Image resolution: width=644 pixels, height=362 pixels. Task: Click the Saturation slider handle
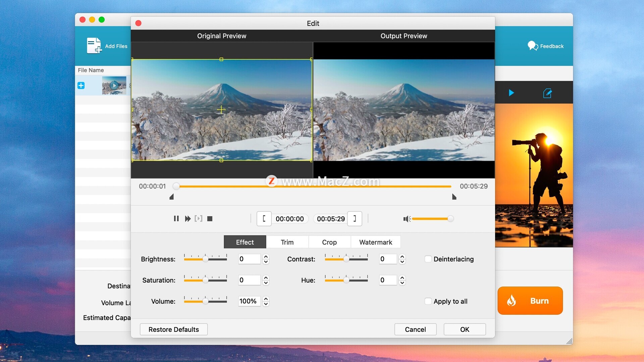(x=206, y=280)
